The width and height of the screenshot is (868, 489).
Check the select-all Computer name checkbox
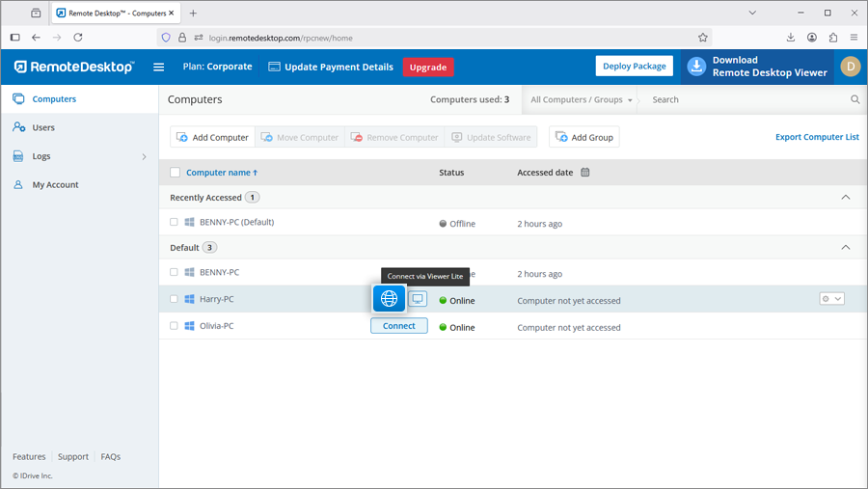(x=175, y=173)
